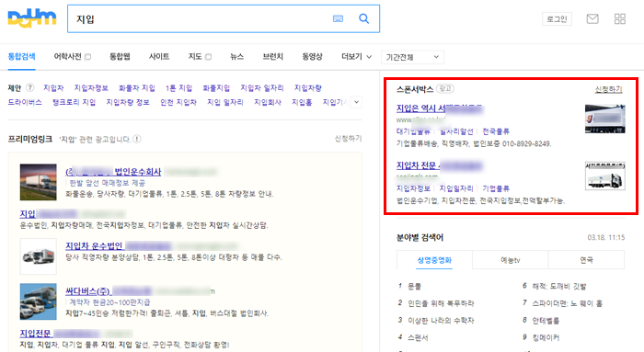644x352 pixels.
Task: Click 신청하기 next to 프리미엄링크
Action: point(348,139)
